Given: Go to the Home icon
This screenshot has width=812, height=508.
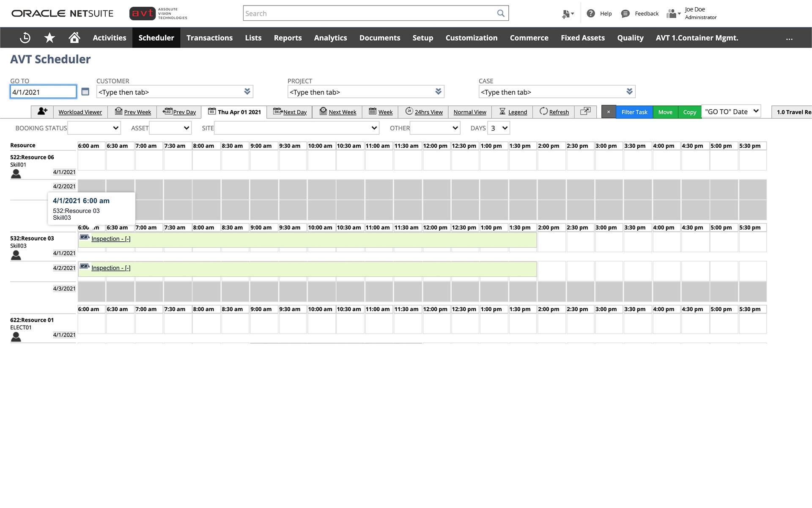Looking at the screenshot, I should (74, 38).
